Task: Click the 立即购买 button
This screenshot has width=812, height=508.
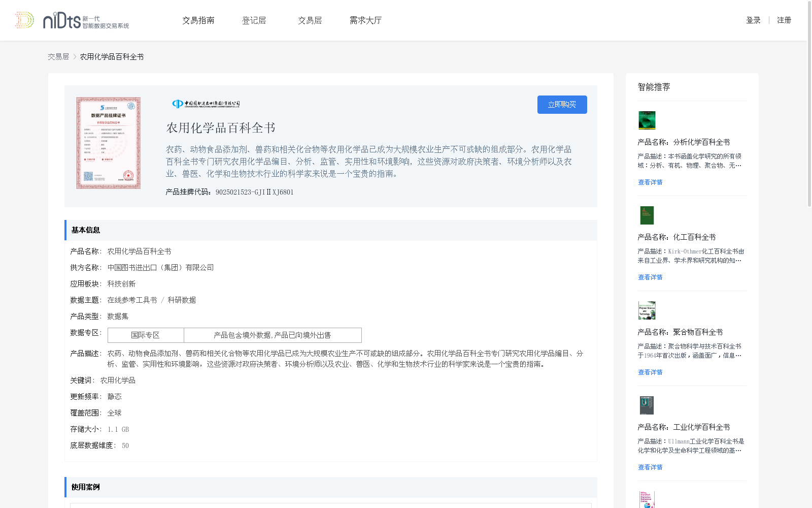Action: pos(562,105)
